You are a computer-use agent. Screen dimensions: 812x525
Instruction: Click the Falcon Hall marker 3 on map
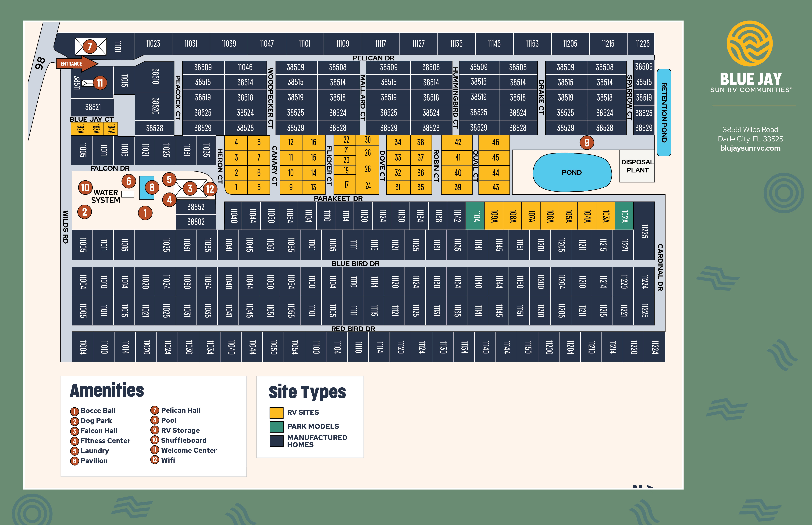(x=190, y=188)
